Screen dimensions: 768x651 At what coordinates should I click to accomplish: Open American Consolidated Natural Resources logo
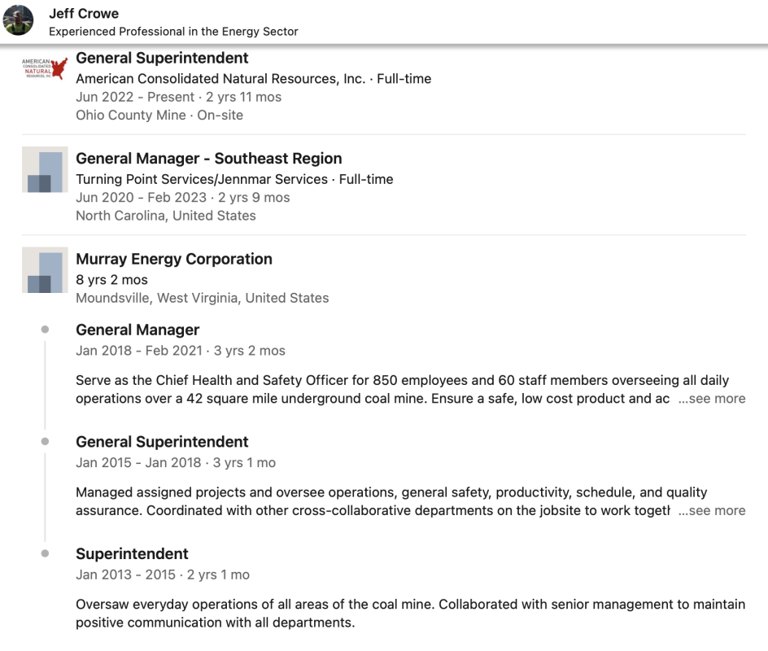pos(45,70)
